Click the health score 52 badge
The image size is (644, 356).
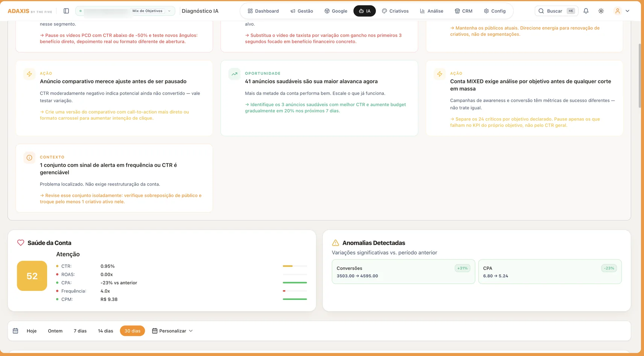coord(32,276)
